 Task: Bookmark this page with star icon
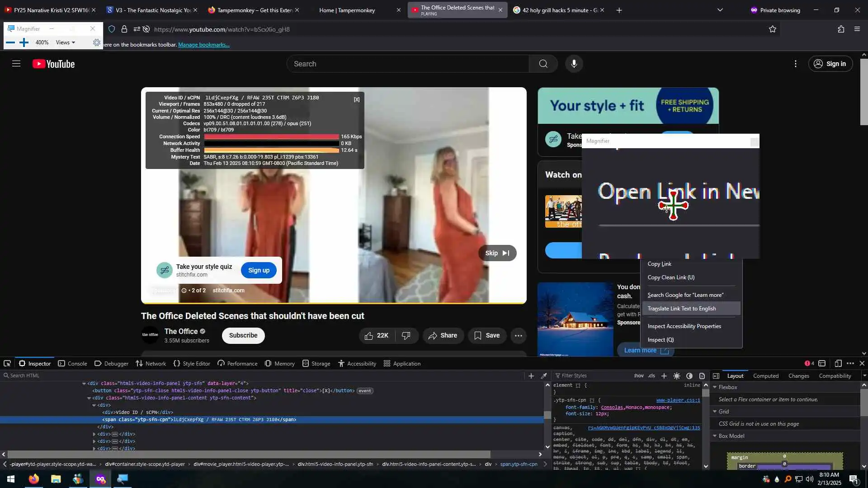coord(773,29)
